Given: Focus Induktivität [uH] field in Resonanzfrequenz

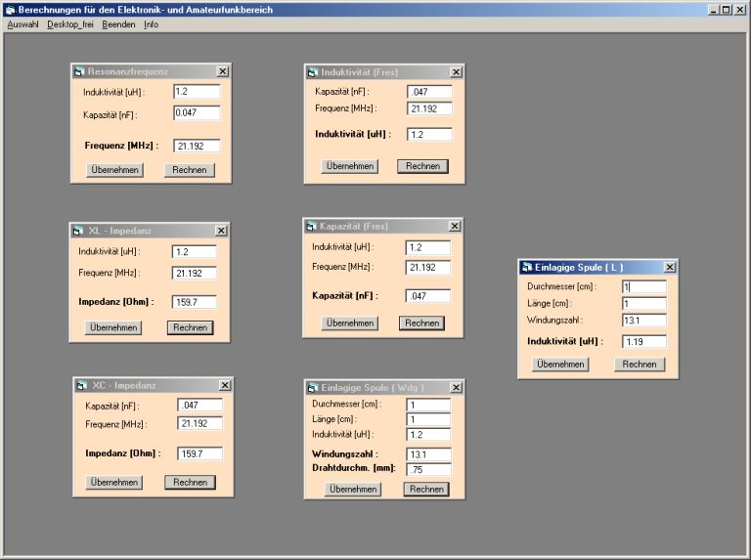Looking at the screenshot, I should 197,92.
